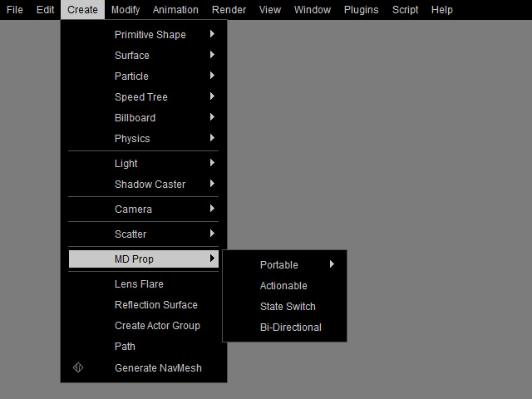Open the Render menu
Viewport: 532px width, 399px height.
coord(229,9)
